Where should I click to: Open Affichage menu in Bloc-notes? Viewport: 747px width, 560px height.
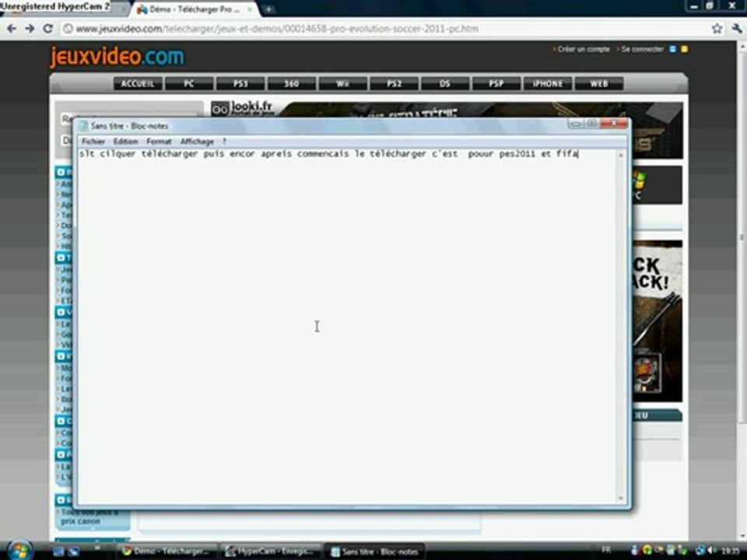[197, 142]
